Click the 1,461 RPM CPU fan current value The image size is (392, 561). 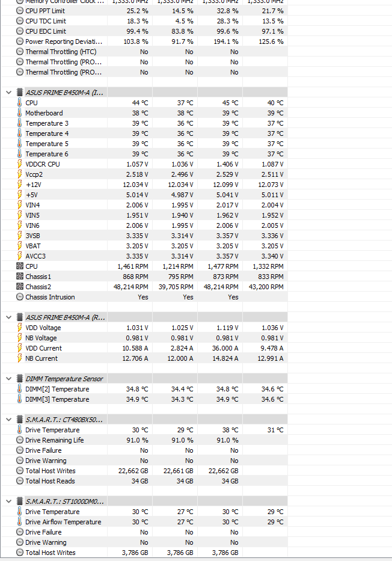coord(133,266)
